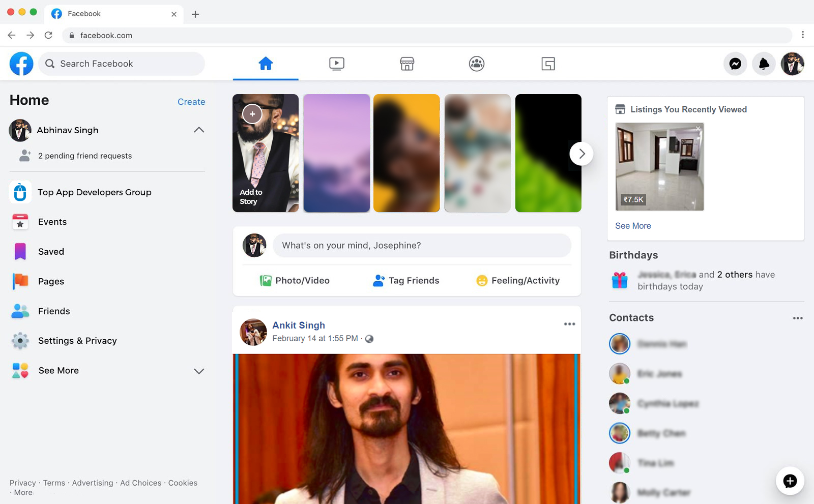This screenshot has width=814, height=504.
Task: Open Contacts options three-dot menu
Action: click(x=797, y=318)
